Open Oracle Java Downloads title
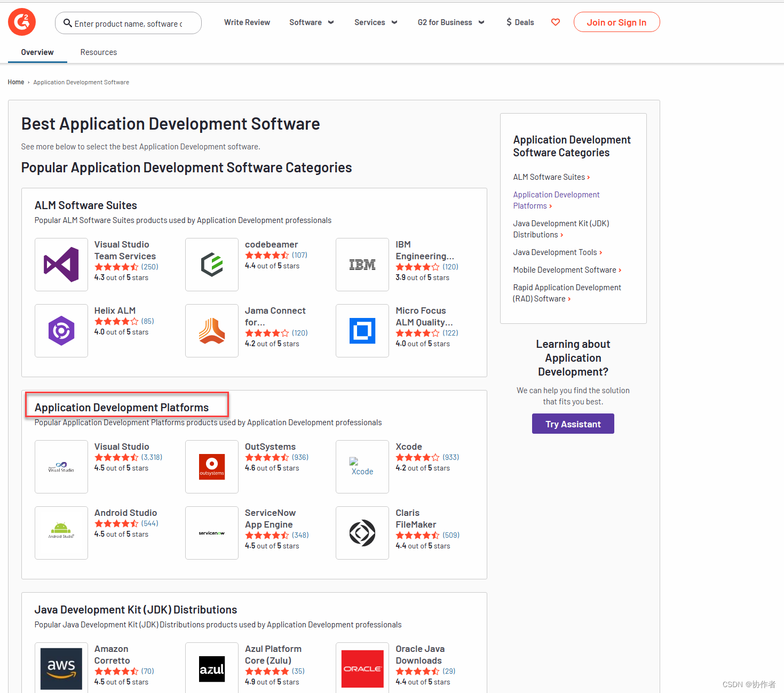Screen dimensions: 784x693 point(420,655)
